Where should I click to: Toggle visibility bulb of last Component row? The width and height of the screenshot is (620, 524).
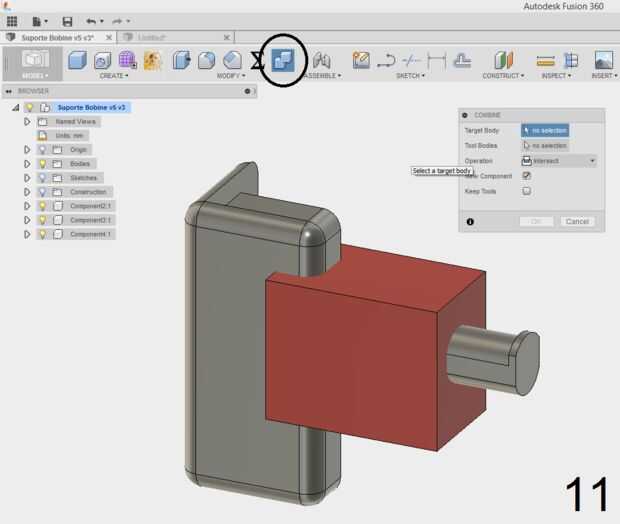tap(42, 235)
